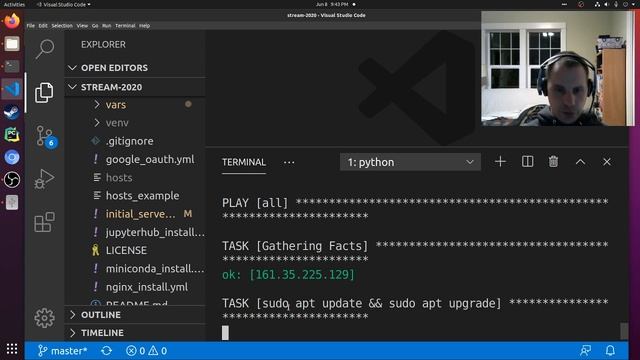Viewport: 640px width, 360px height.
Task: Open the Terminal menu
Action: tap(125, 25)
